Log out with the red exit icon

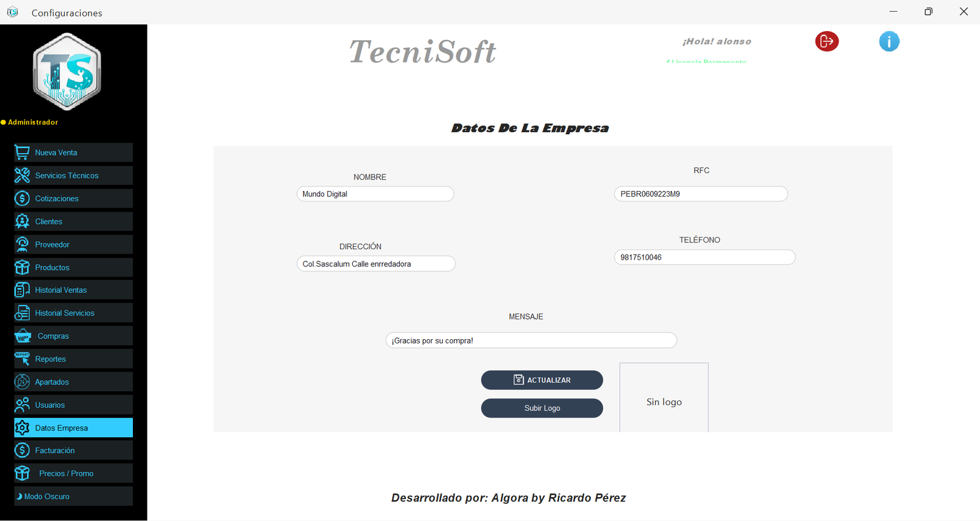(827, 41)
